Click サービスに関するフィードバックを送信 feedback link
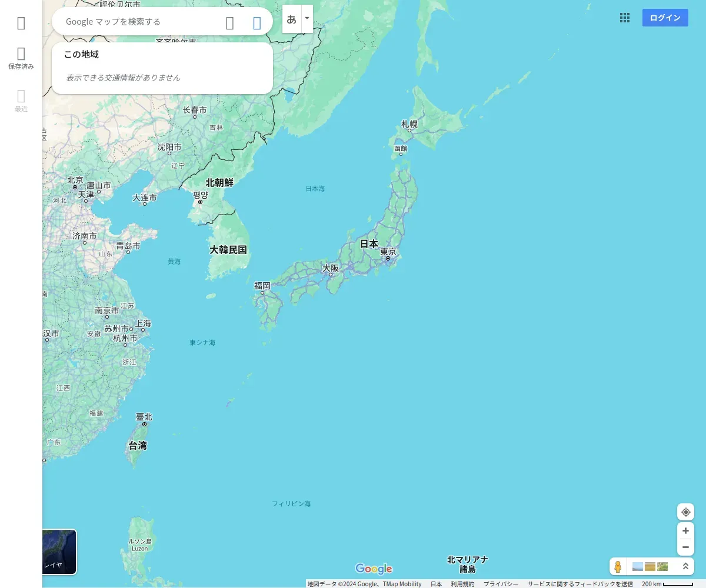This screenshot has height=588, width=706. pos(580,584)
